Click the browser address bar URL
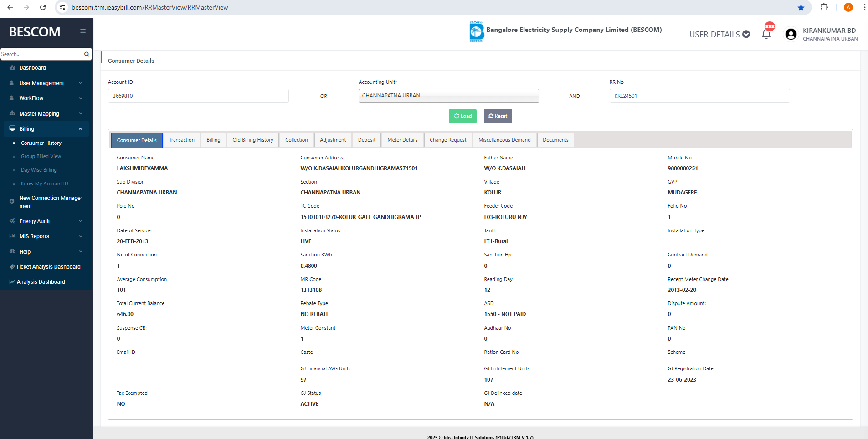868x439 pixels. pyautogui.click(x=150, y=7)
